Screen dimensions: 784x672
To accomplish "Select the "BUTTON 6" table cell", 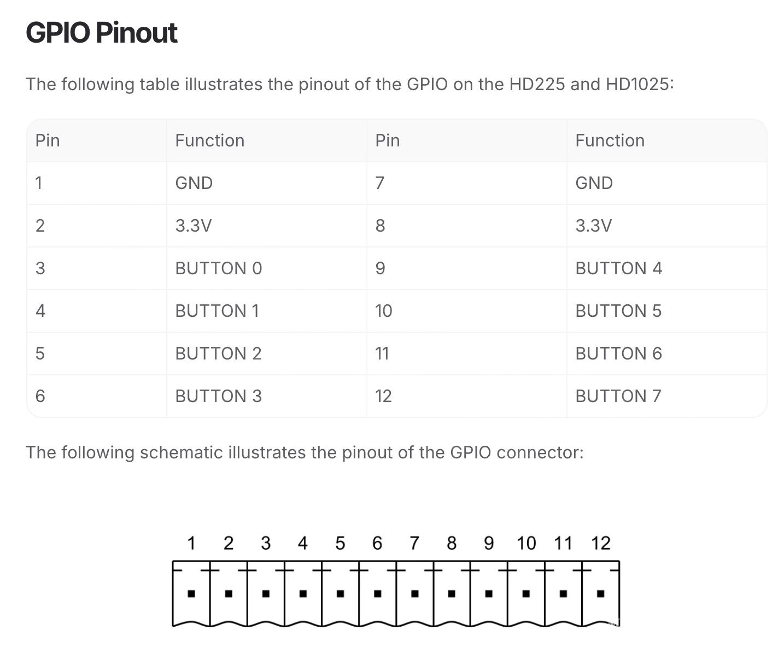I will click(618, 353).
